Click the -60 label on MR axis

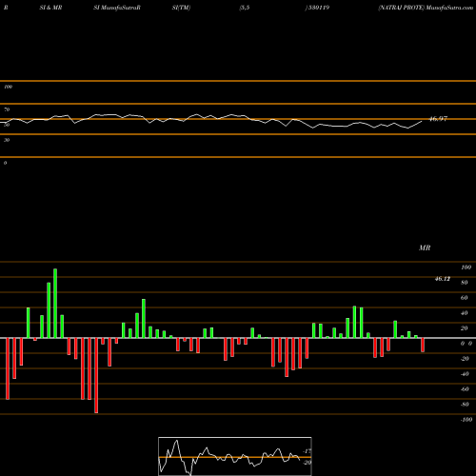[465, 389]
